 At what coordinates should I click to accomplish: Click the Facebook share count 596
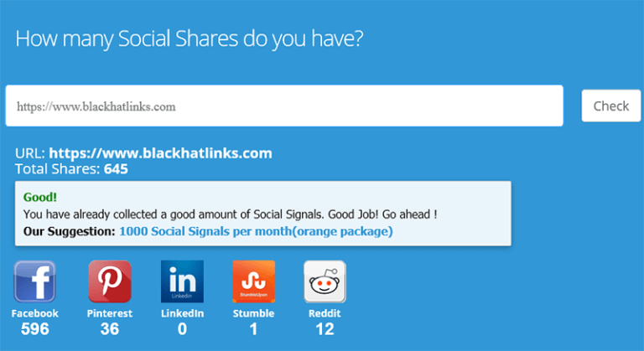pyautogui.click(x=35, y=329)
